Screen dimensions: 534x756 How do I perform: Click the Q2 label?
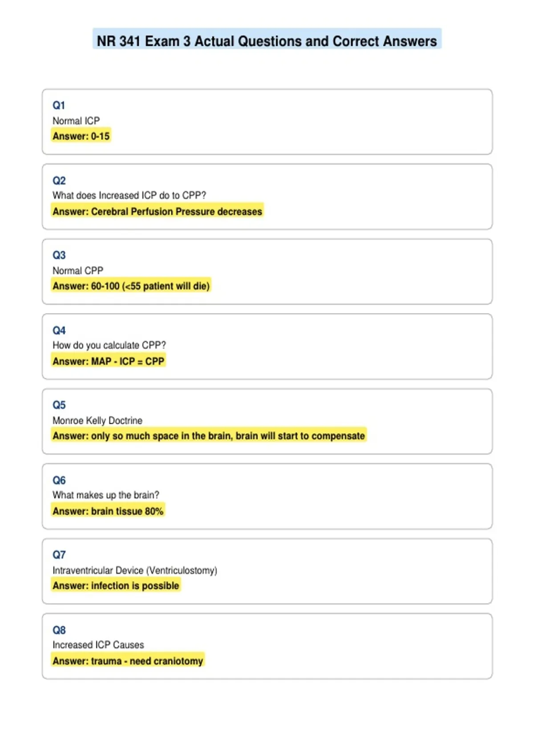59,181
